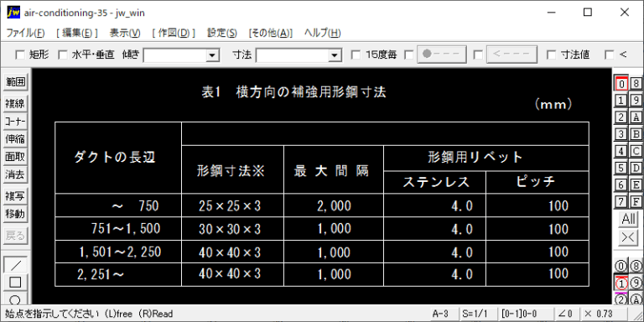This screenshot has width=644, height=322.
Task: Select layer 7 square button
Action: coord(621,201)
